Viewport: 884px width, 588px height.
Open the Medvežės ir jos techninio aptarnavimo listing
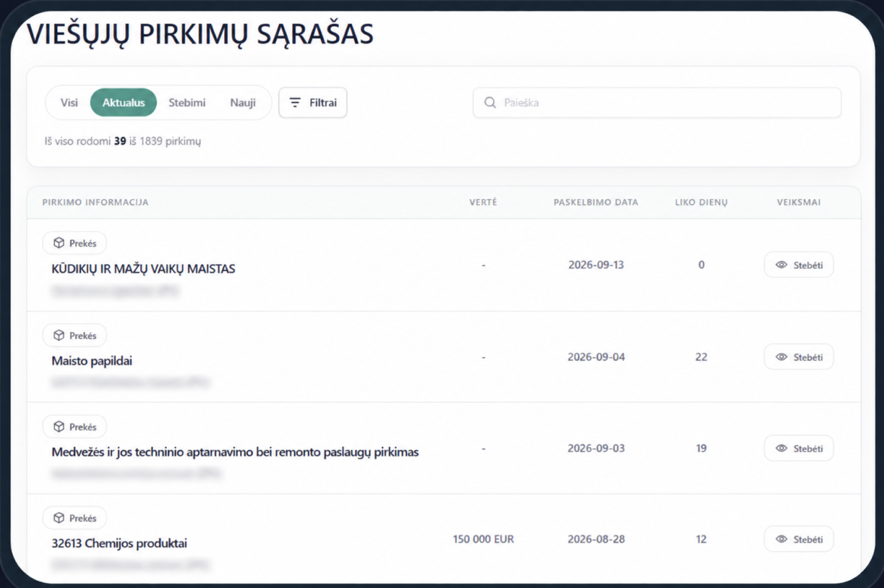[x=235, y=452]
